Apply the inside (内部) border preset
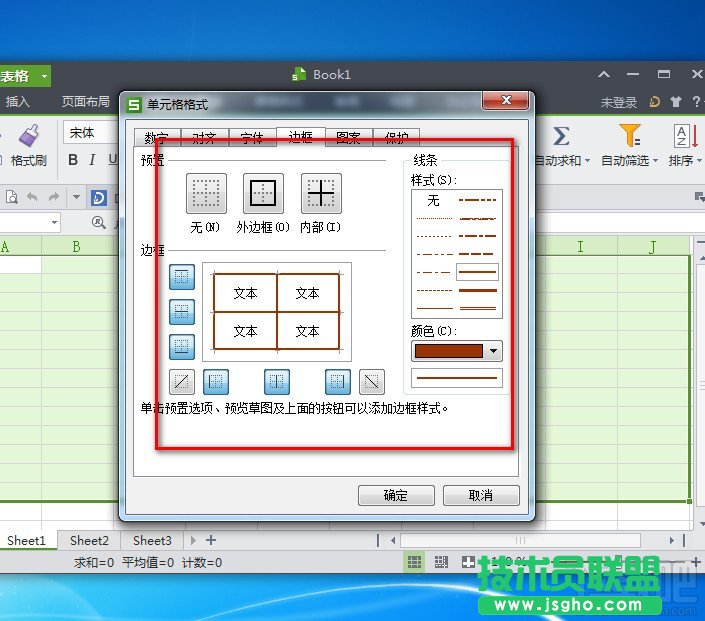The height and width of the screenshot is (621, 705). [x=321, y=193]
